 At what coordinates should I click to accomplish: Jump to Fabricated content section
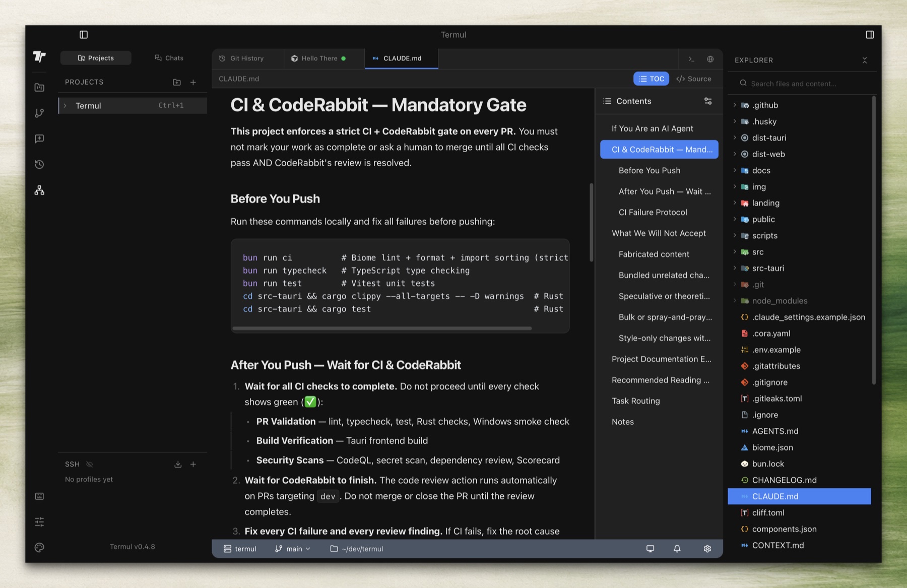point(659,254)
